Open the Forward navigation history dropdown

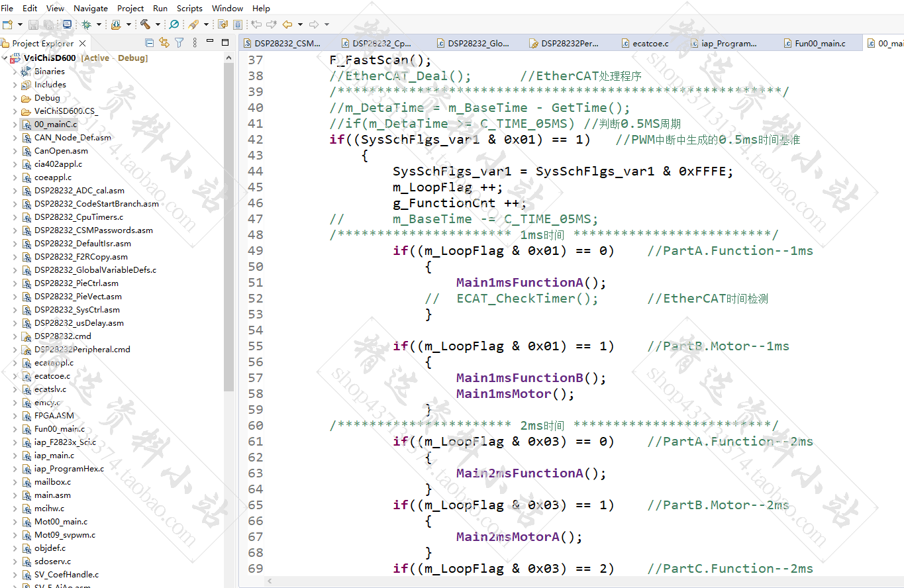tap(326, 24)
